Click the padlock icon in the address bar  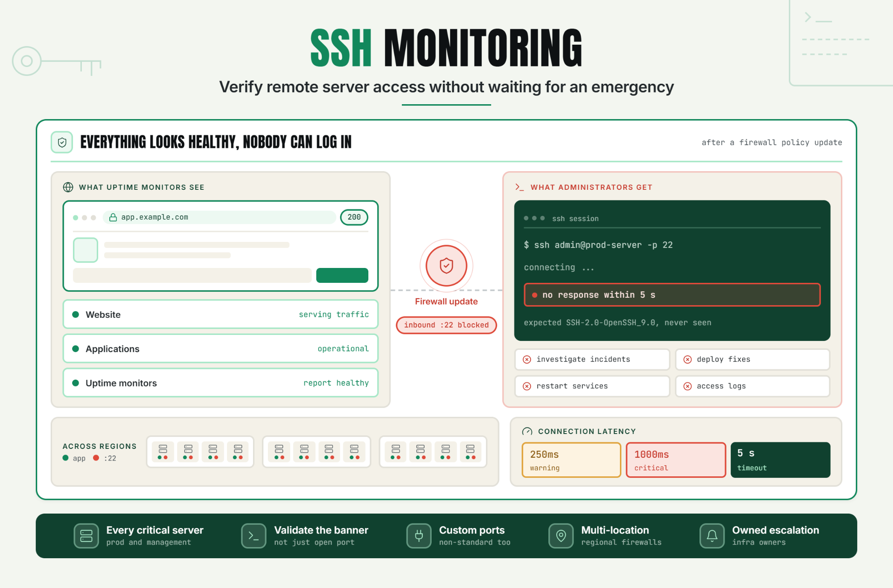[113, 217]
